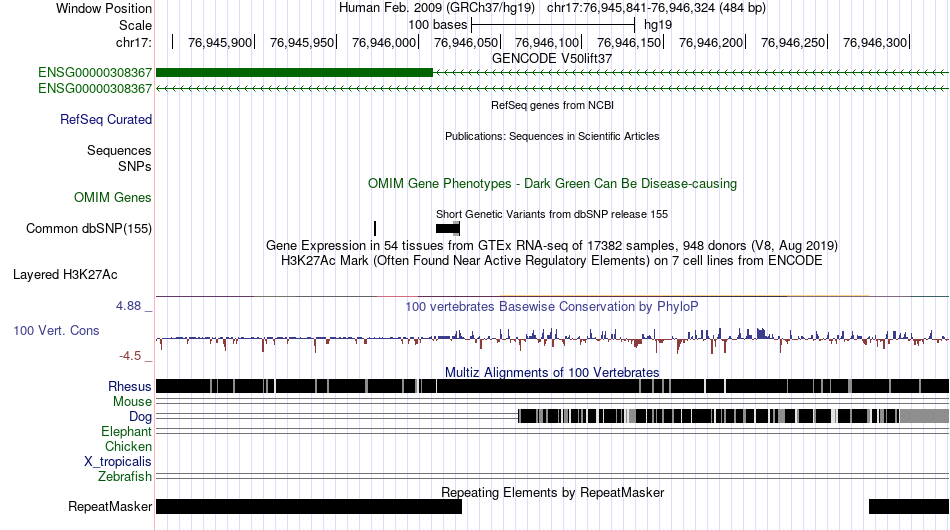Open Publications: Sequences in Scientific Articles title
The height and width of the screenshot is (530, 950).
point(552,136)
